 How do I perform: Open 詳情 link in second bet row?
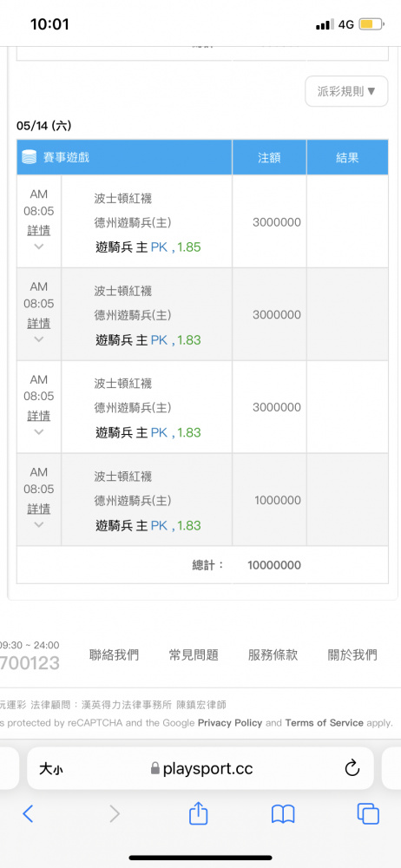[39, 323]
